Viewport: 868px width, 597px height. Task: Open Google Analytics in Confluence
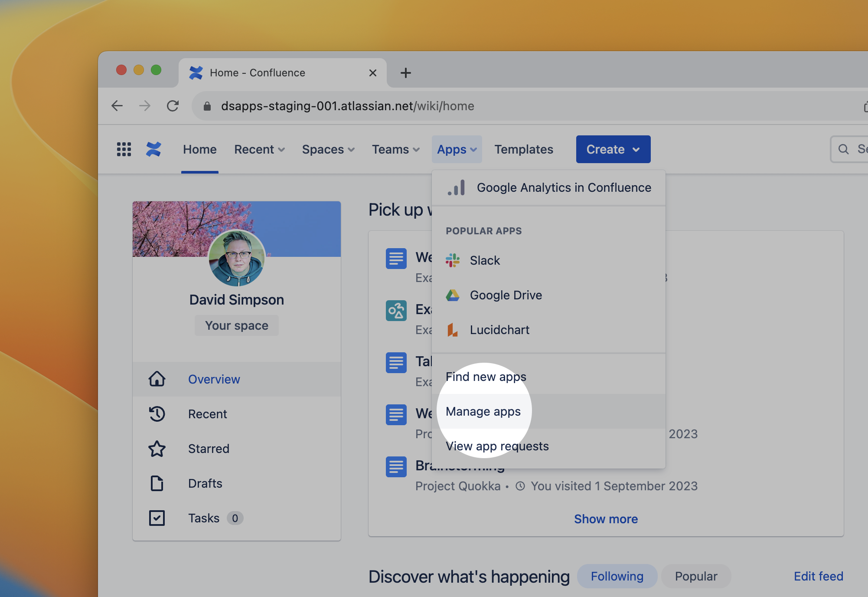(564, 187)
